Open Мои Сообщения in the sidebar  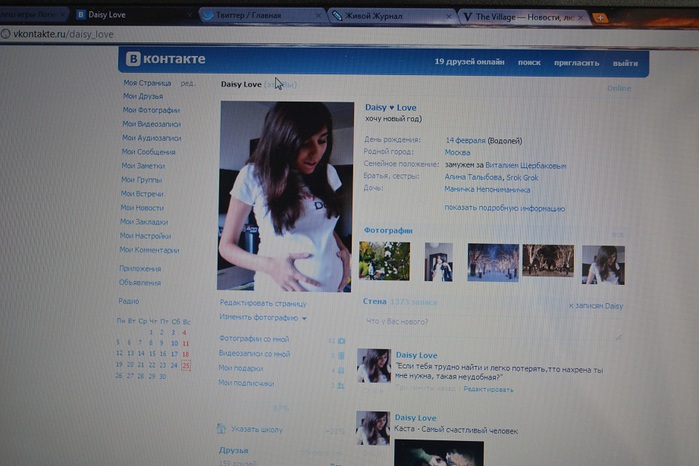click(x=148, y=152)
